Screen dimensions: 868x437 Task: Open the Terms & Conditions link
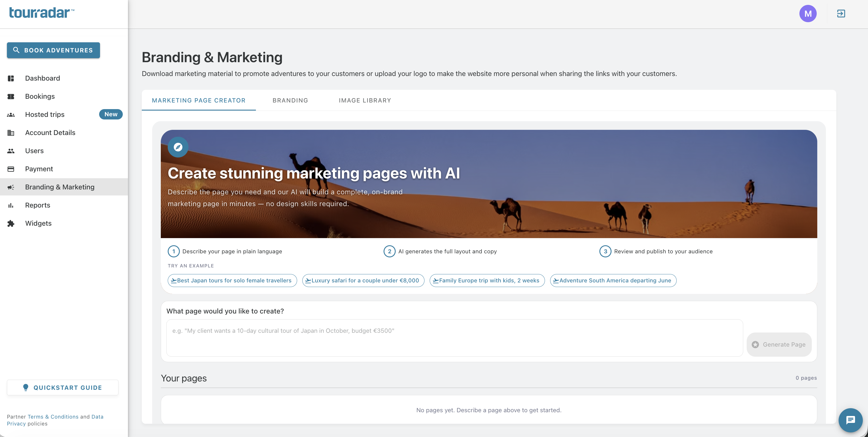click(x=53, y=417)
